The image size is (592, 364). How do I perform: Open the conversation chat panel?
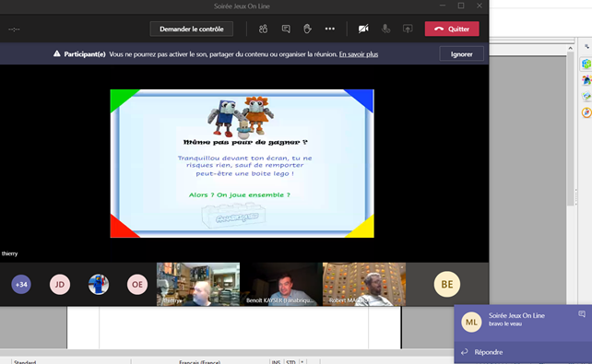pyautogui.click(x=286, y=29)
